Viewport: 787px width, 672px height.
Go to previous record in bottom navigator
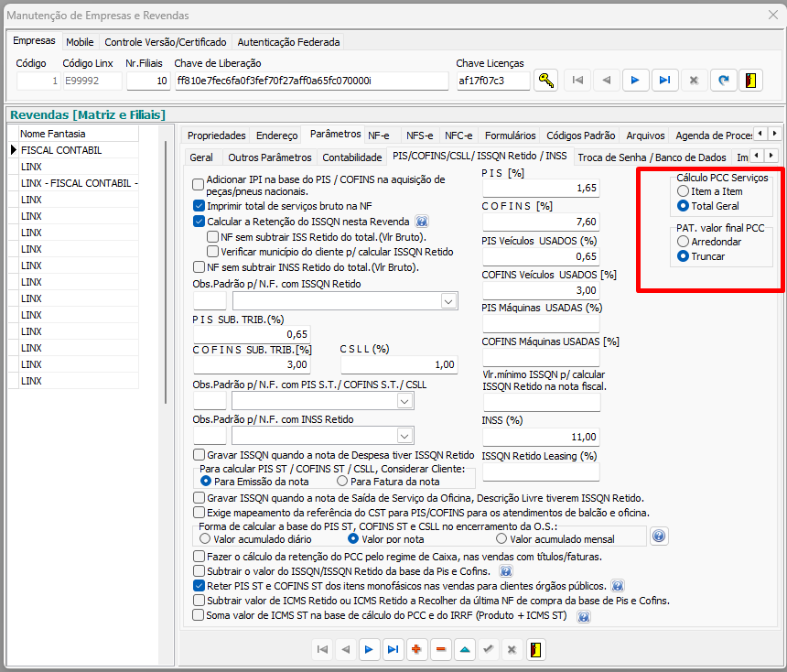tap(345, 649)
